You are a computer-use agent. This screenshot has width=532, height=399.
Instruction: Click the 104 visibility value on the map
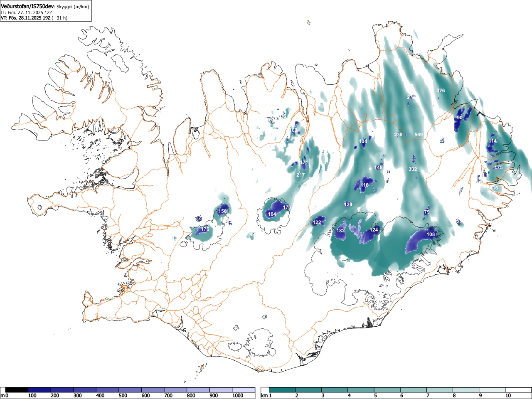(x=363, y=142)
